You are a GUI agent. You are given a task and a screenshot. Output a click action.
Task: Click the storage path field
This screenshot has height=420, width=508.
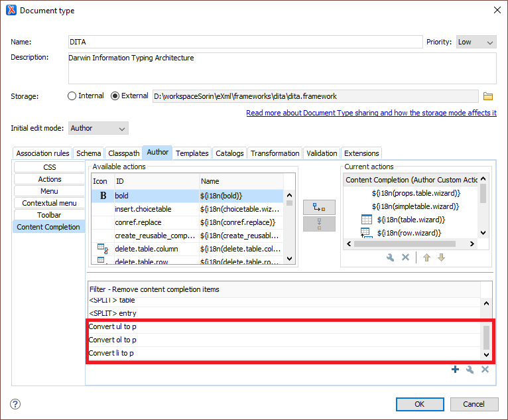coord(315,96)
